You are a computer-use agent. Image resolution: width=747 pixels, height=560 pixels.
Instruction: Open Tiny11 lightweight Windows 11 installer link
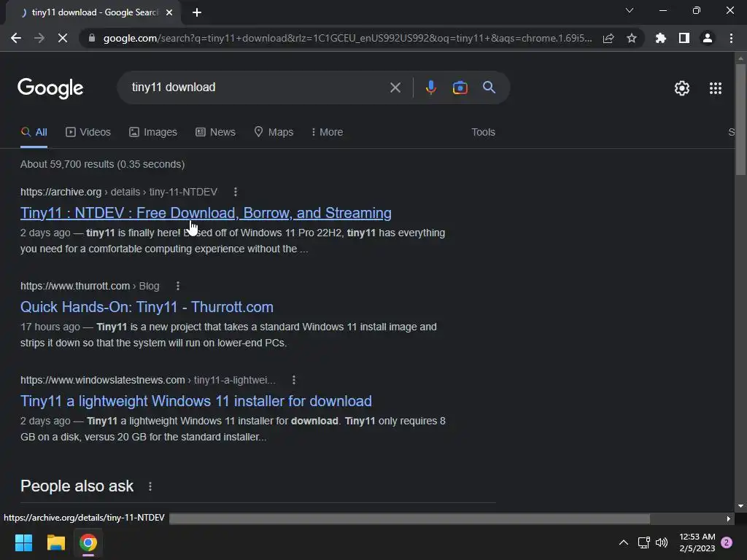196,401
